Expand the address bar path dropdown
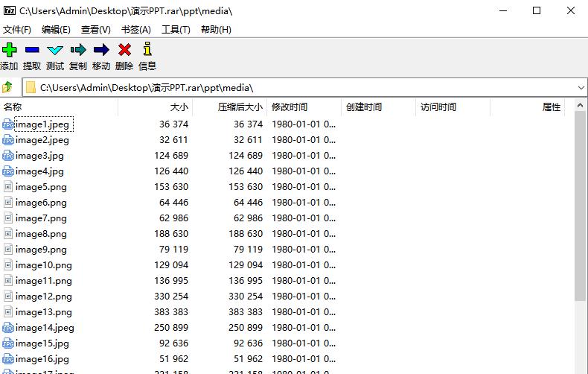 (x=581, y=87)
